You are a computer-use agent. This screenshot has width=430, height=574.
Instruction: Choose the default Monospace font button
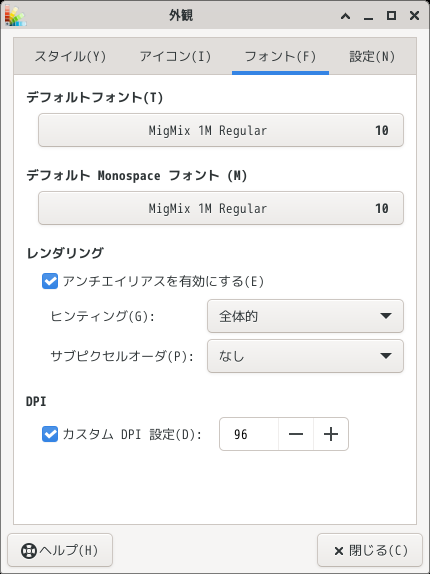pyautogui.click(x=221, y=208)
